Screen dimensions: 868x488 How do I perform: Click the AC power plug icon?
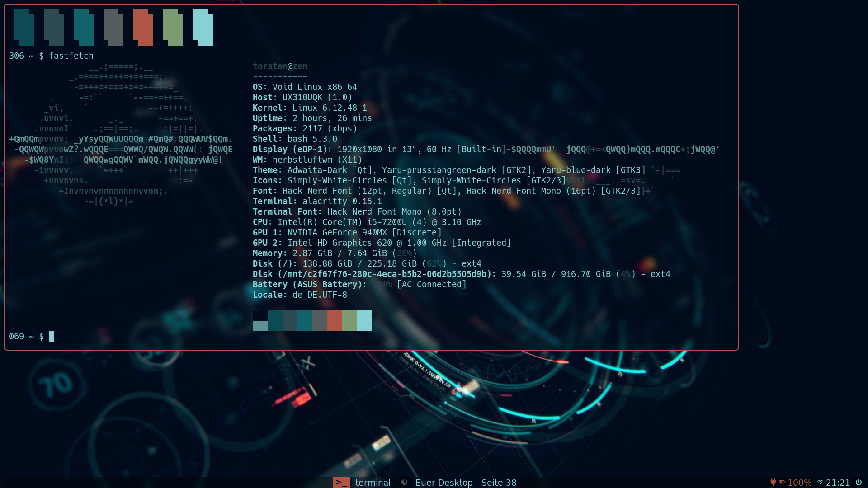click(773, 482)
